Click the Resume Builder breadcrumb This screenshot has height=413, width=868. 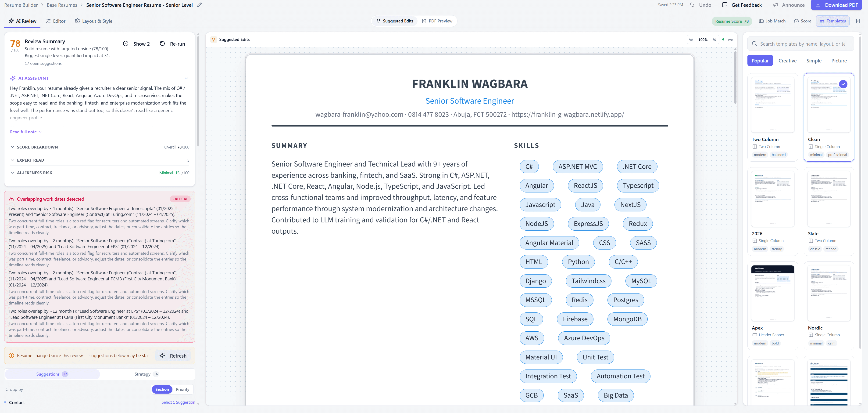click(21, 5)
